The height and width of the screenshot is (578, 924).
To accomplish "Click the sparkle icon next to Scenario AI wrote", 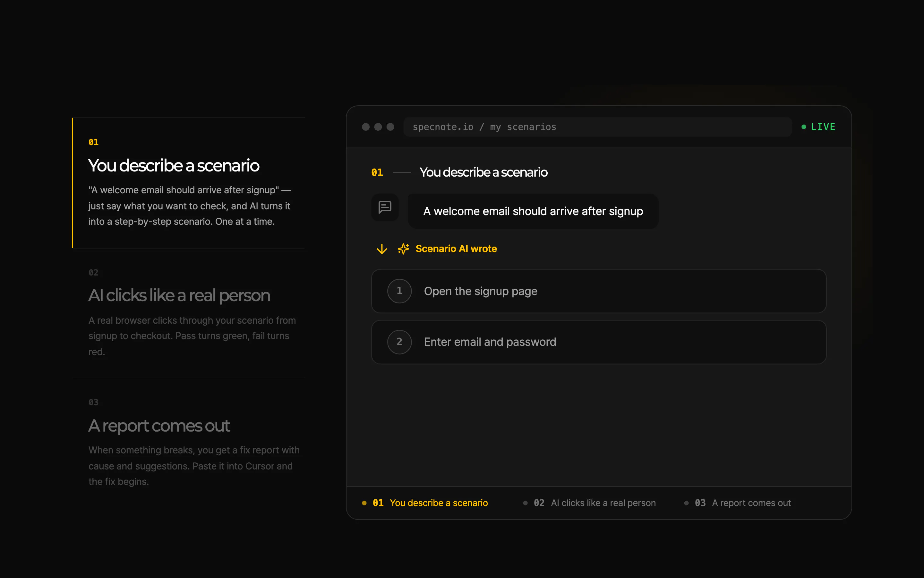I will pos(403,249).
